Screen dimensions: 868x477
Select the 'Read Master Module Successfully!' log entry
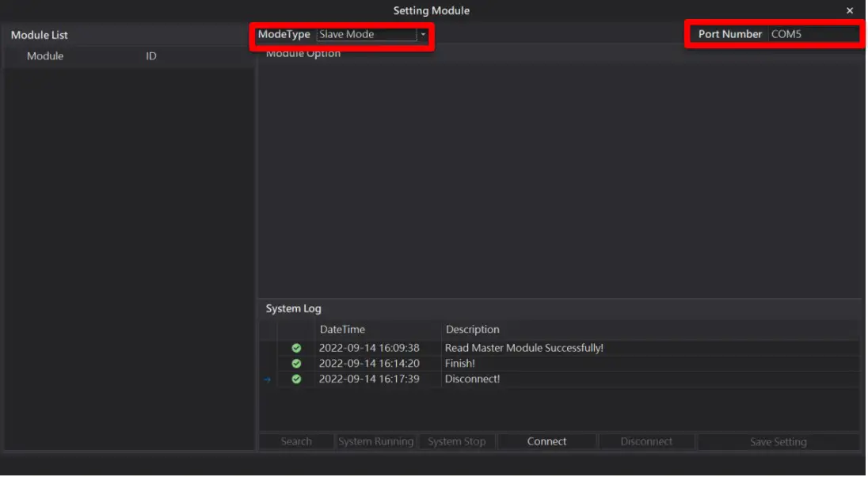click(x=523, y=348)
